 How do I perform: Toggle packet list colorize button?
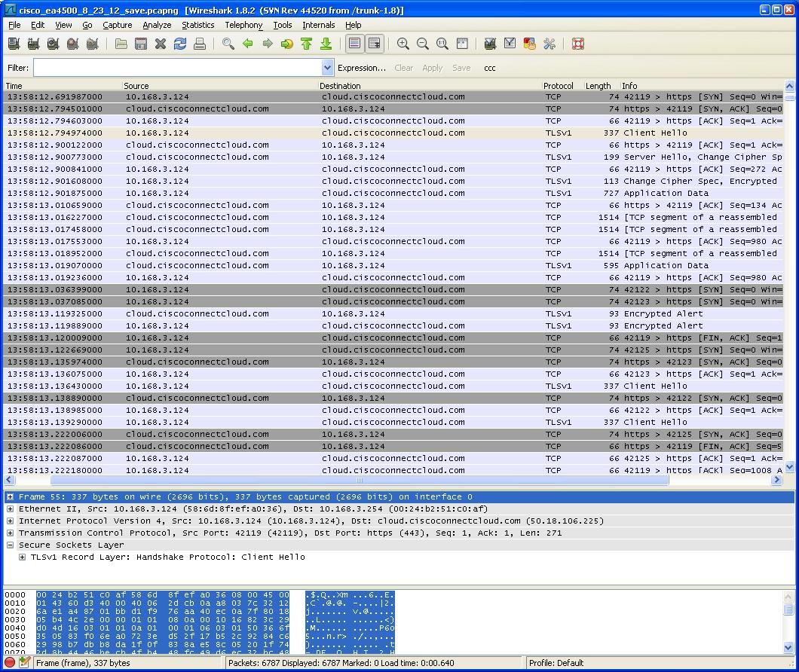355,44
